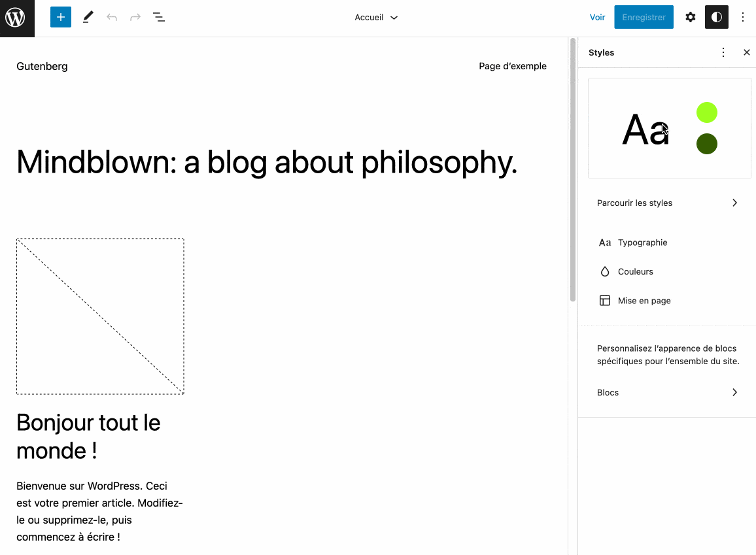756x555 pixels.
Task: Open the Settings gear icon
Action: tap(691, 18)
